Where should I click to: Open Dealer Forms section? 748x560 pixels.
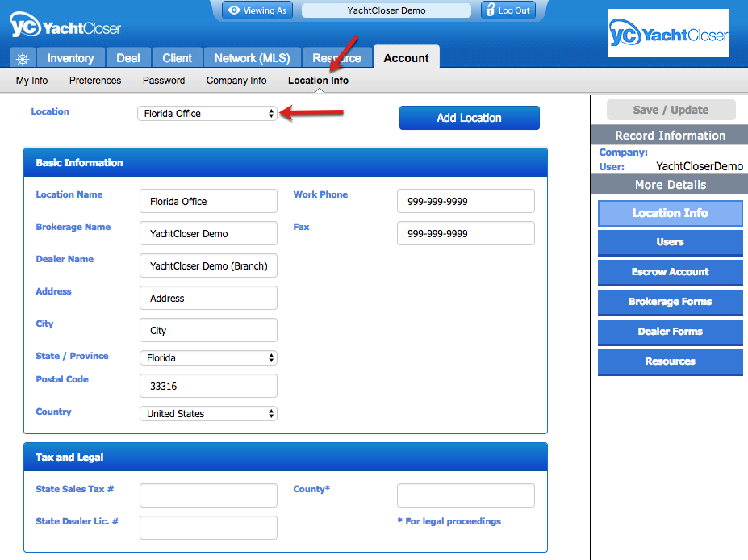[671, 332]
